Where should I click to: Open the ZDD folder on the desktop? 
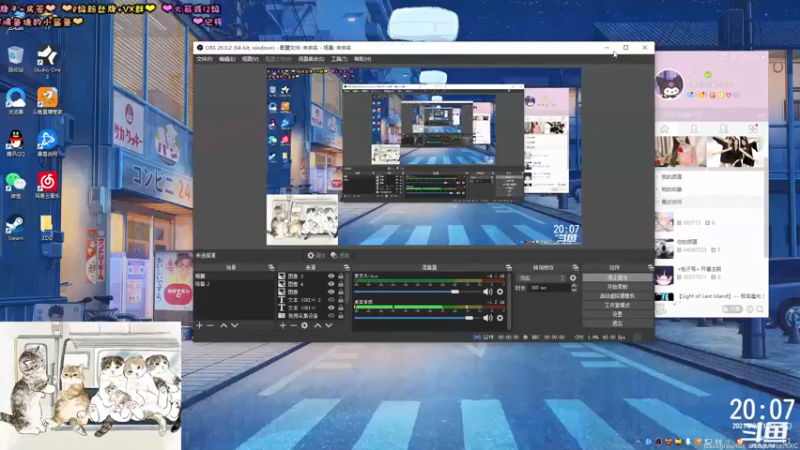46,228
